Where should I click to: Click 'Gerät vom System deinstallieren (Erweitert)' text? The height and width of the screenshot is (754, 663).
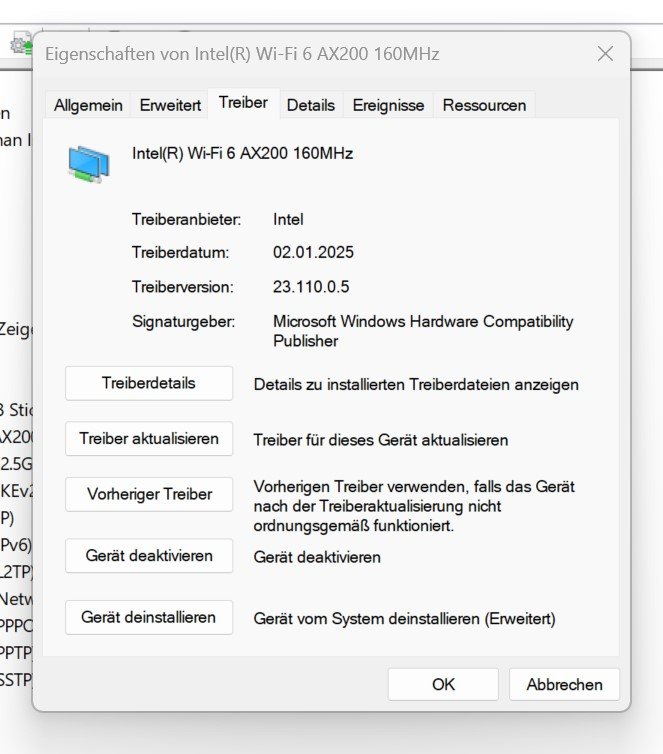pyautogui.click(x=404, y=618)
